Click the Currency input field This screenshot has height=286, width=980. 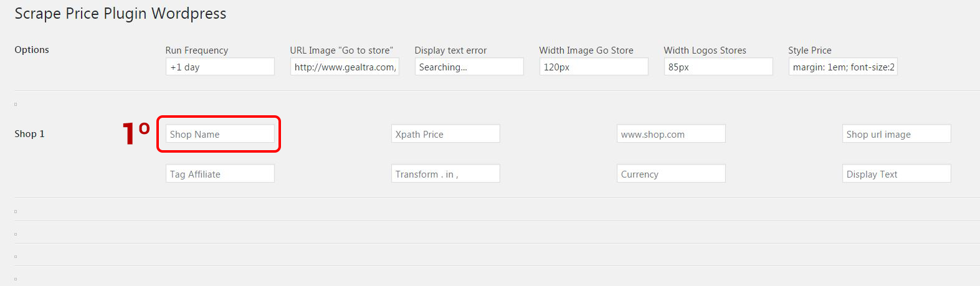(x=670, y=174)
